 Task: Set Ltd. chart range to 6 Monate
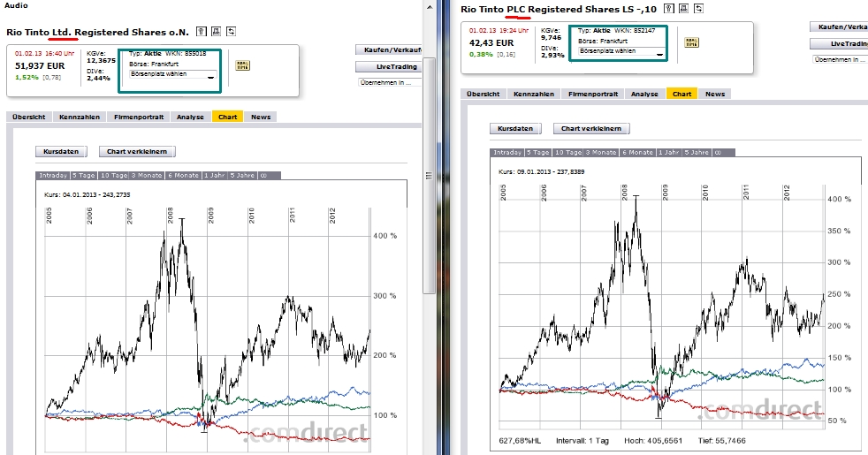pyautogui.click(x=184, y=175)
